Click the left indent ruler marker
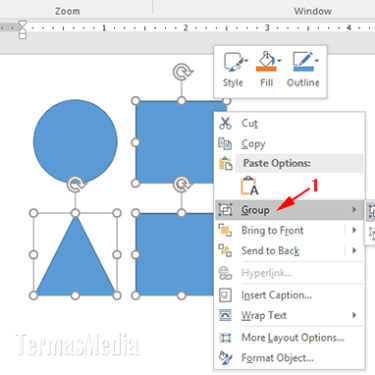Viewport: 375px width, 375px height. (22, 35)
